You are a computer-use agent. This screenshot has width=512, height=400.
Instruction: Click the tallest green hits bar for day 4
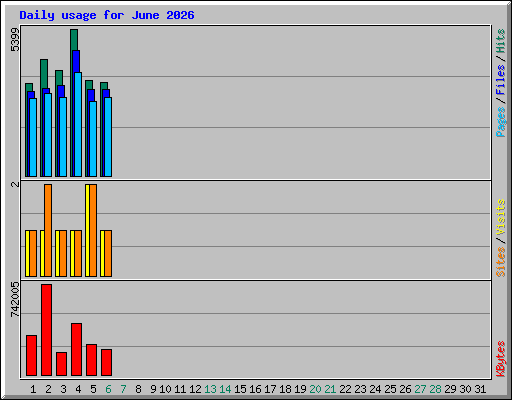point(74,39)
